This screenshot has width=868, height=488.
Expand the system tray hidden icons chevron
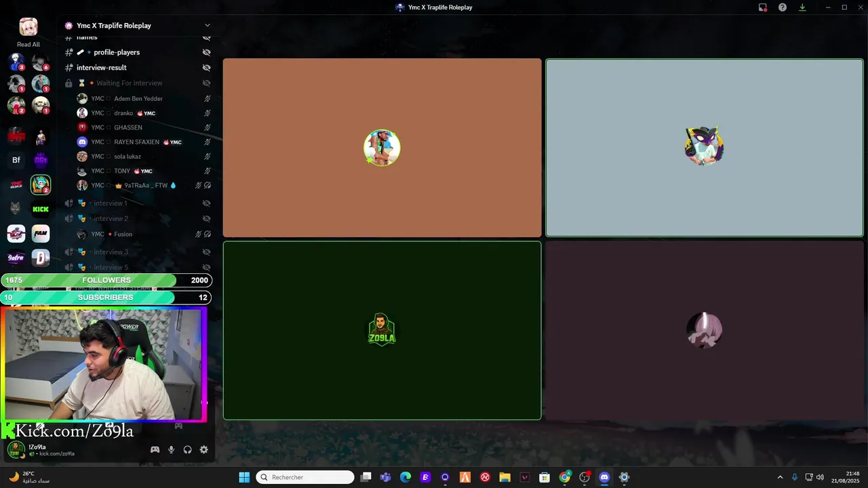point(780,477)
